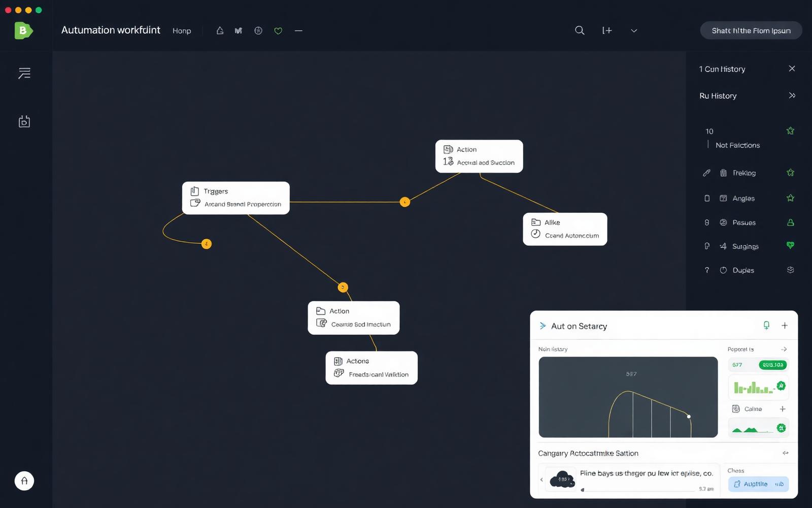Viewport: 812px width, 508px height.
Task: Click the bell-shaped toolbar icon after Honp
Action: point(220,30)
